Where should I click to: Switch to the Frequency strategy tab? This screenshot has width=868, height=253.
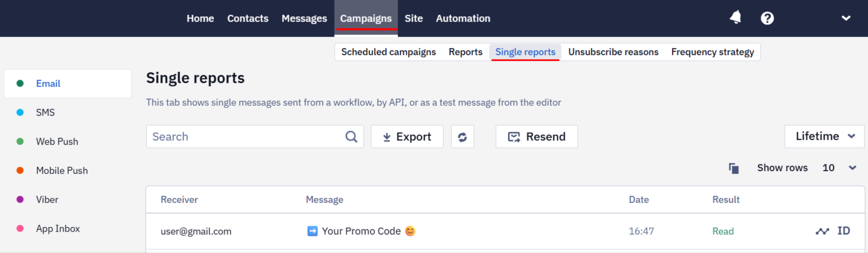pos(713,52)
